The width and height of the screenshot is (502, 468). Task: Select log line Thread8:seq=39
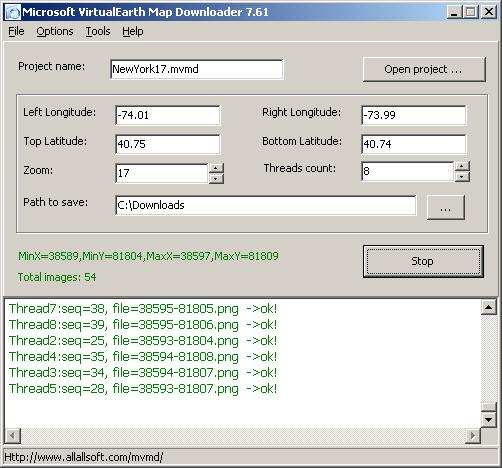(x=143, y=325)
